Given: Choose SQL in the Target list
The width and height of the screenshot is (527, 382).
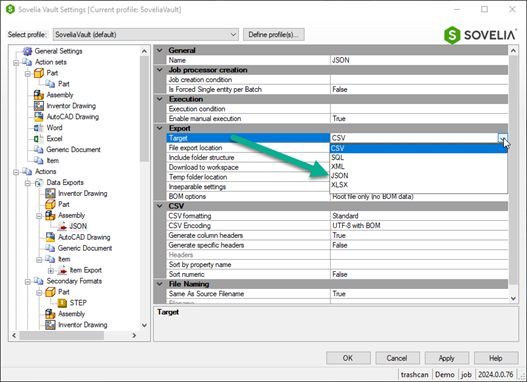Looking at the screenshot, I should coord(418,157).
